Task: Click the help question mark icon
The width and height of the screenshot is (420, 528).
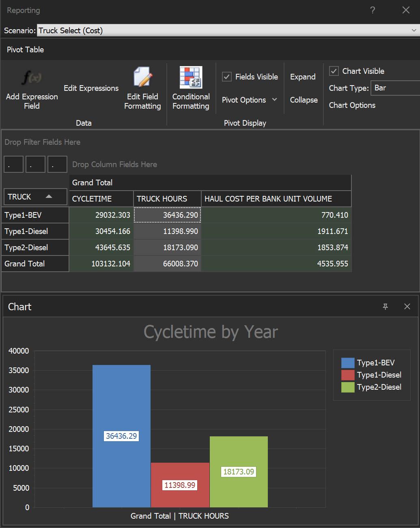Action: [x=373, y=10]
